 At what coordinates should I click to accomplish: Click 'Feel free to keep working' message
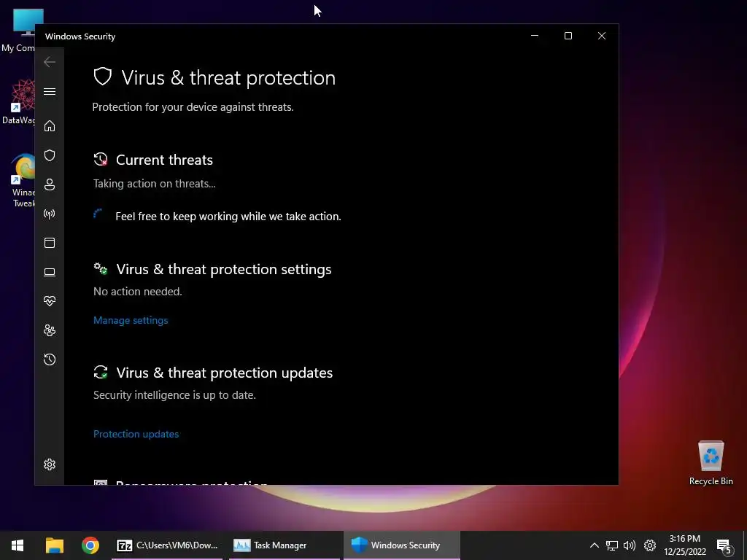click(x=228, y=217)
